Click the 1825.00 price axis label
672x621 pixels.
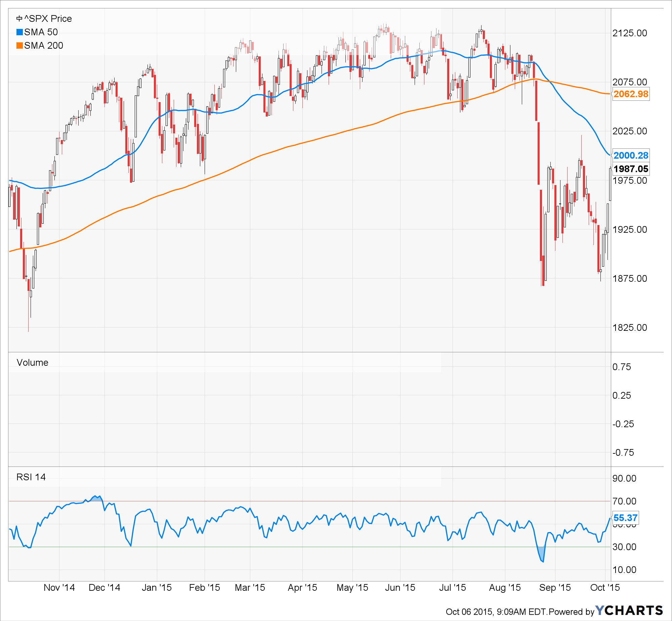(630, 328)
